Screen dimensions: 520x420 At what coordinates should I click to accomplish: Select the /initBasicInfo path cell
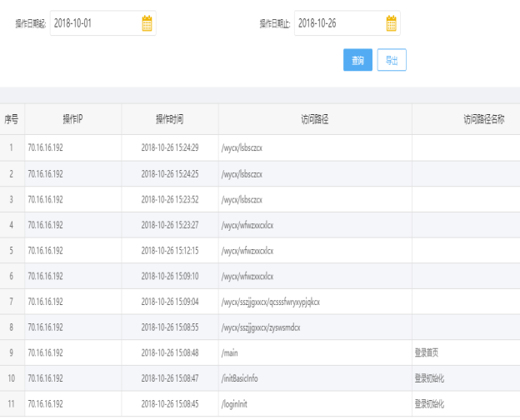point(239,378)
